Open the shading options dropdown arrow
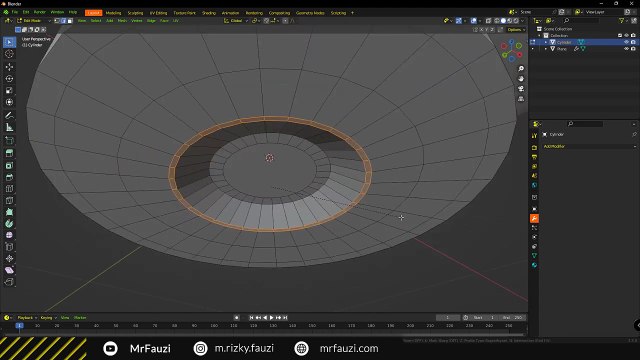The image size is (640, 360). click(523, 20)
